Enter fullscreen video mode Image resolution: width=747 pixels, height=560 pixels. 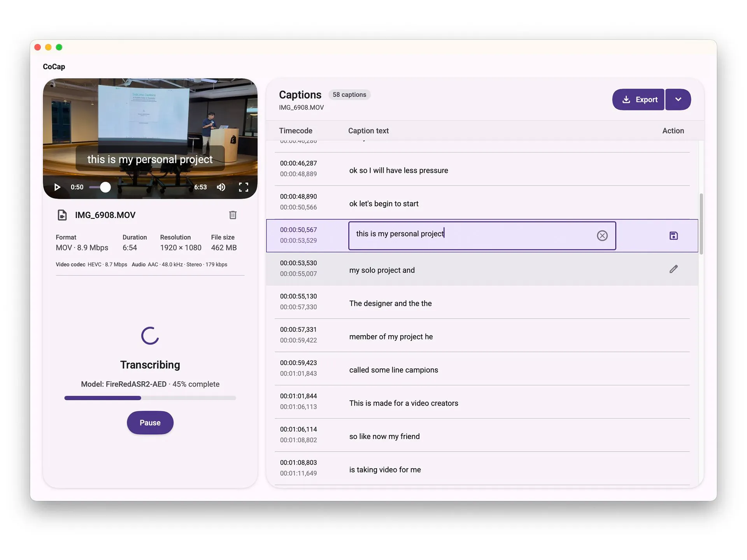[x=244, y=187]
